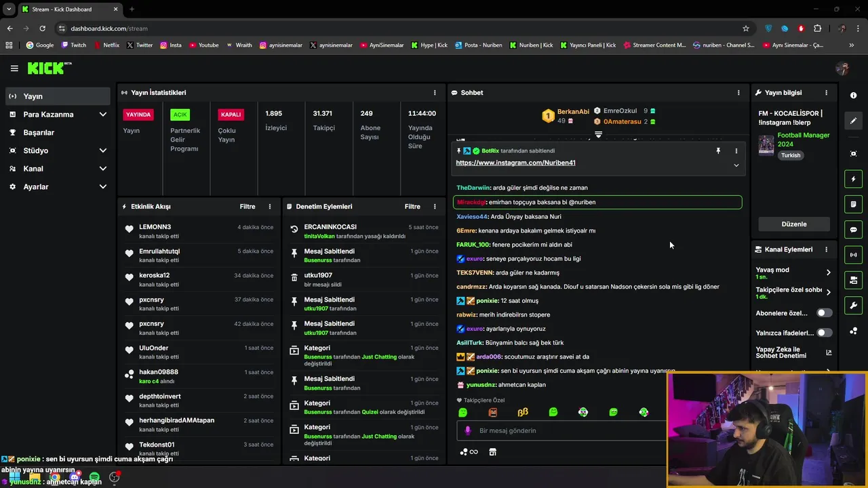The width and height of the screenshot is (868, 488).
Task: Click the Spotify icon in the taskbar
Action: pyautogui.click(x=94, y=477)
